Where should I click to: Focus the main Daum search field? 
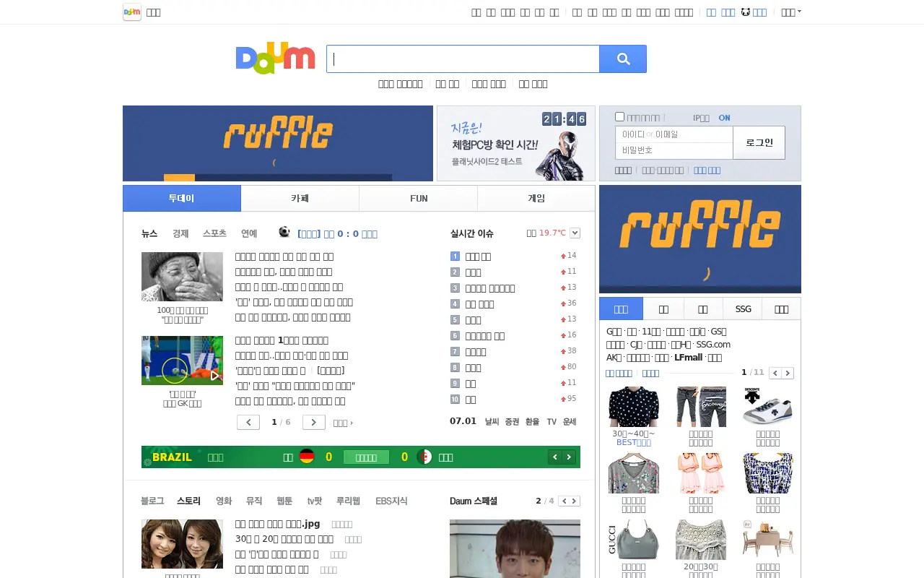pos(463,59)
